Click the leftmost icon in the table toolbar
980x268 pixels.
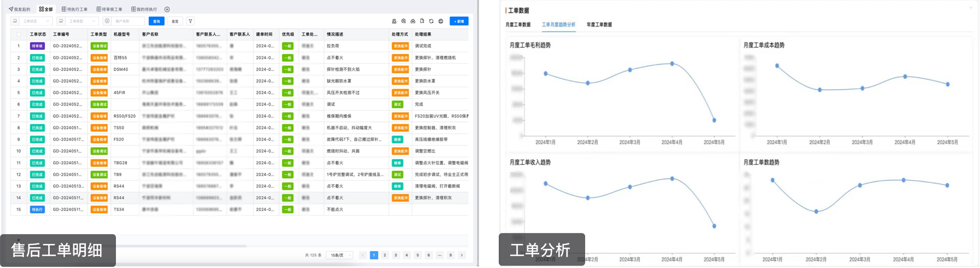[394, 21]
